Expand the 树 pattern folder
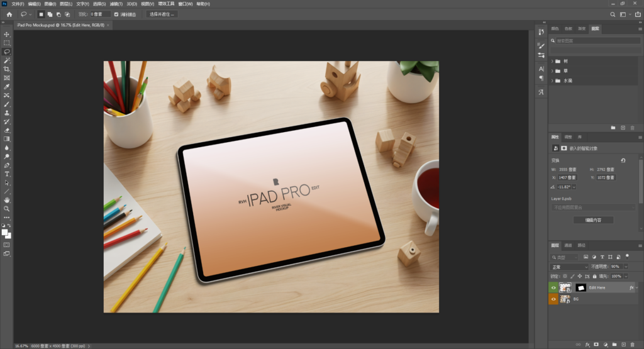The image size is (644, 349). [552, 61]
